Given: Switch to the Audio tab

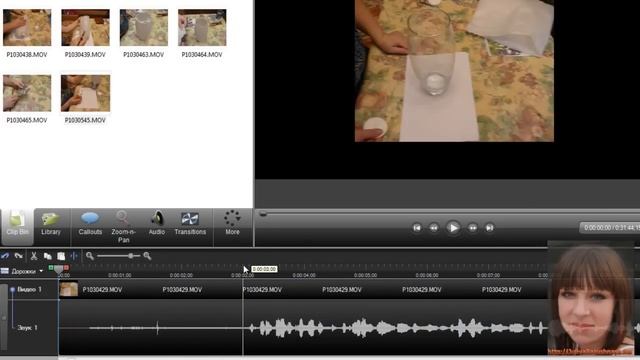Looking at the screenshot, I should [157, 224].
